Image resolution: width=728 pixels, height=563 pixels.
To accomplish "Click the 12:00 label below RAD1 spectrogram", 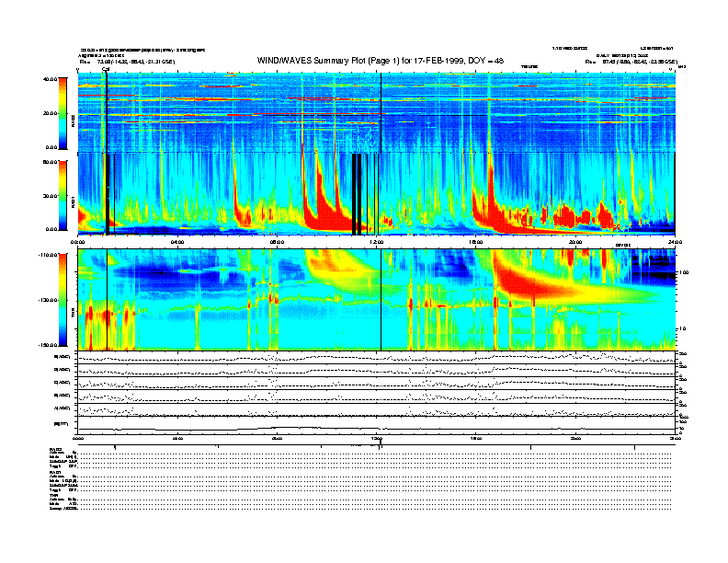I will tap(377, 242).
